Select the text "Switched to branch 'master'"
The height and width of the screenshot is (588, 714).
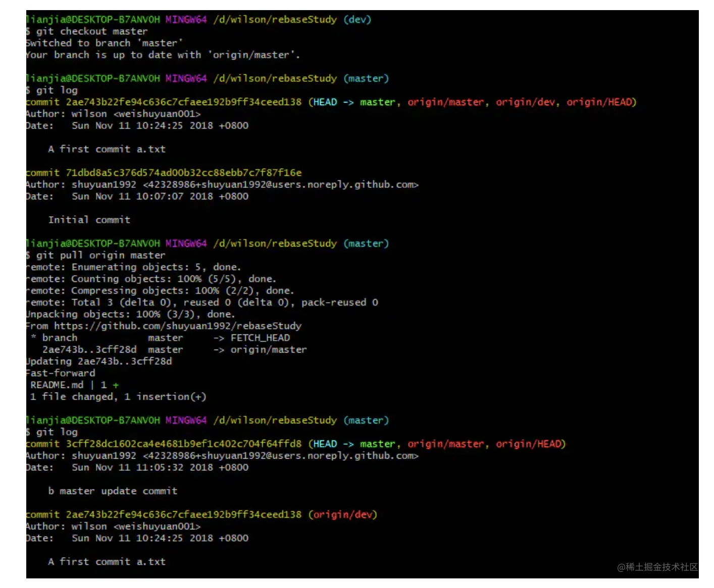pos(105,43)
